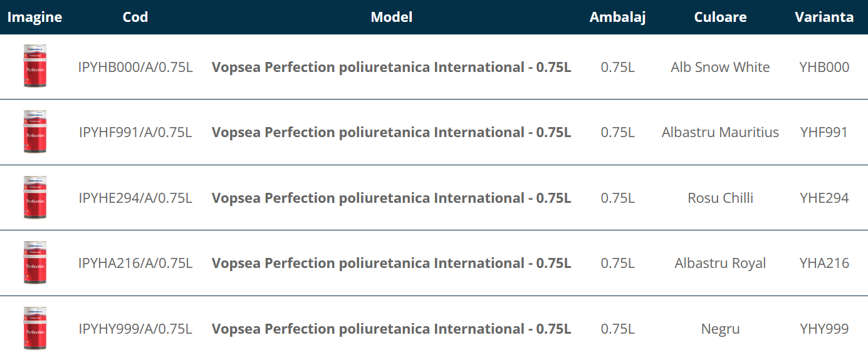Screen dimensions: 868x360
Task: Select the Culoare column header
Action: point(720,17)
